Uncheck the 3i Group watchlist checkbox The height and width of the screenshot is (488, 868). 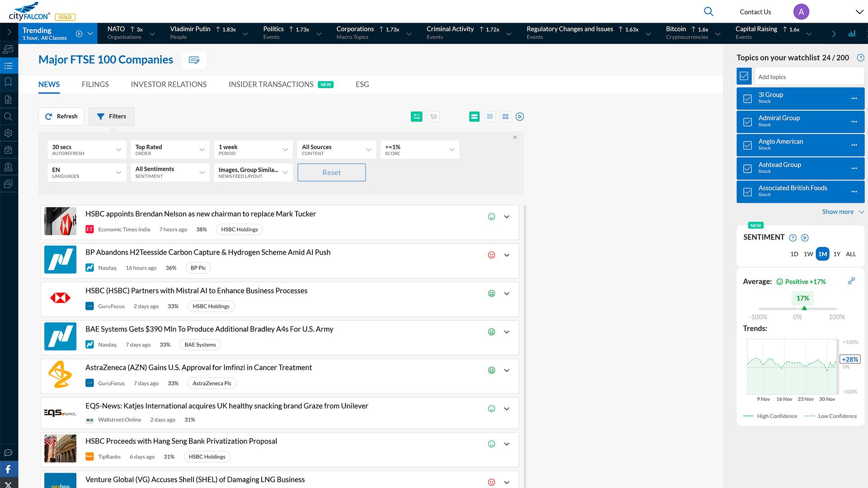click(x=748, y=99)
